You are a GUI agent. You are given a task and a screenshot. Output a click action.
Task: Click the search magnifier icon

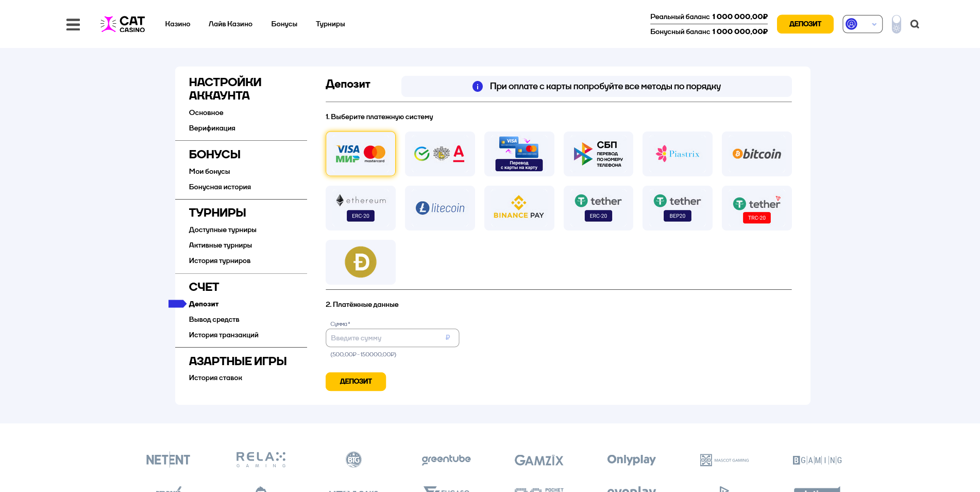915,24
